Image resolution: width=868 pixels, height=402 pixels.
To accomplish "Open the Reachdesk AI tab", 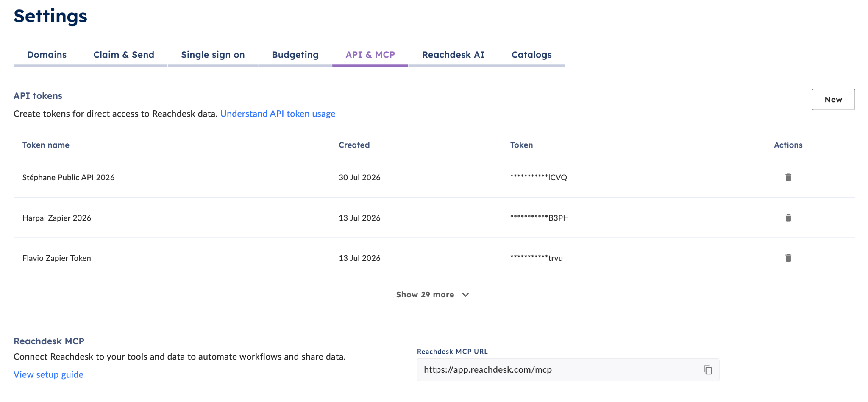I will pos(453,55).
